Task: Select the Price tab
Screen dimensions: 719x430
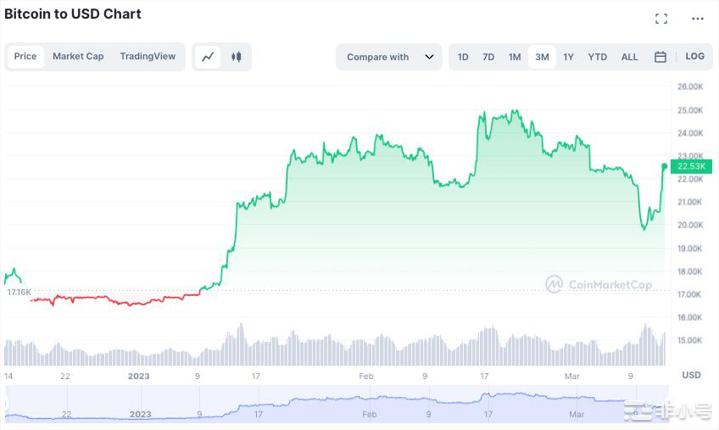Action: pyautogui.click(x=25, y=57)
